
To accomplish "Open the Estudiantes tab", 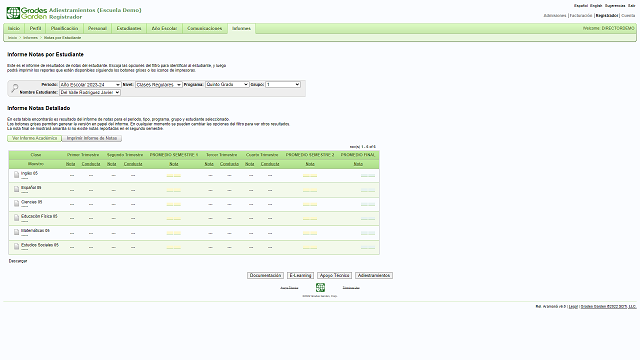I will coord(129,29).
